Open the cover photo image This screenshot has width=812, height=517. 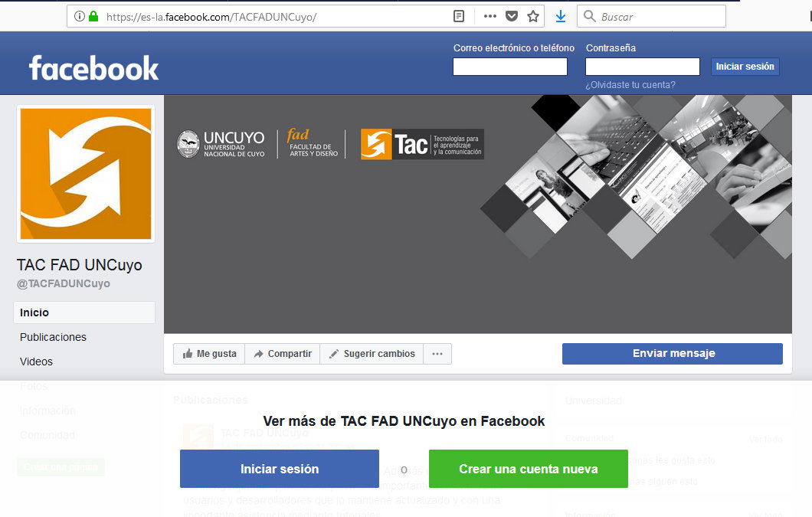477,214
